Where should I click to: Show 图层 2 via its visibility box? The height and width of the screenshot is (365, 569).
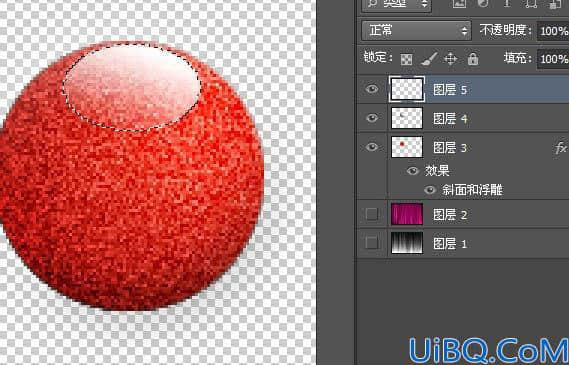[x=372, y=214]
